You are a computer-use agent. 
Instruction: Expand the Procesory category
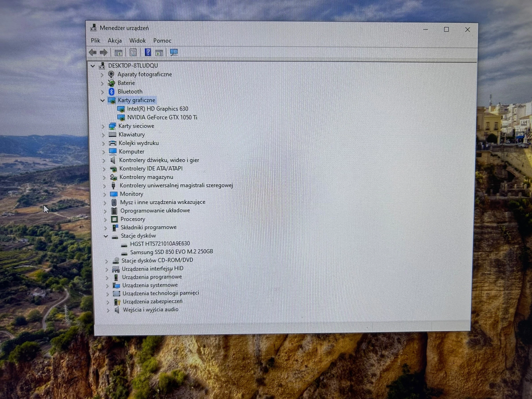[105, 220]
